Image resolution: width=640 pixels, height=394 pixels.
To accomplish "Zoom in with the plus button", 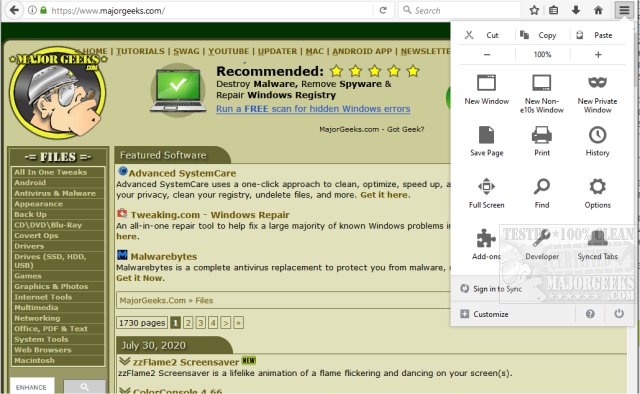I will coord(598,54).
